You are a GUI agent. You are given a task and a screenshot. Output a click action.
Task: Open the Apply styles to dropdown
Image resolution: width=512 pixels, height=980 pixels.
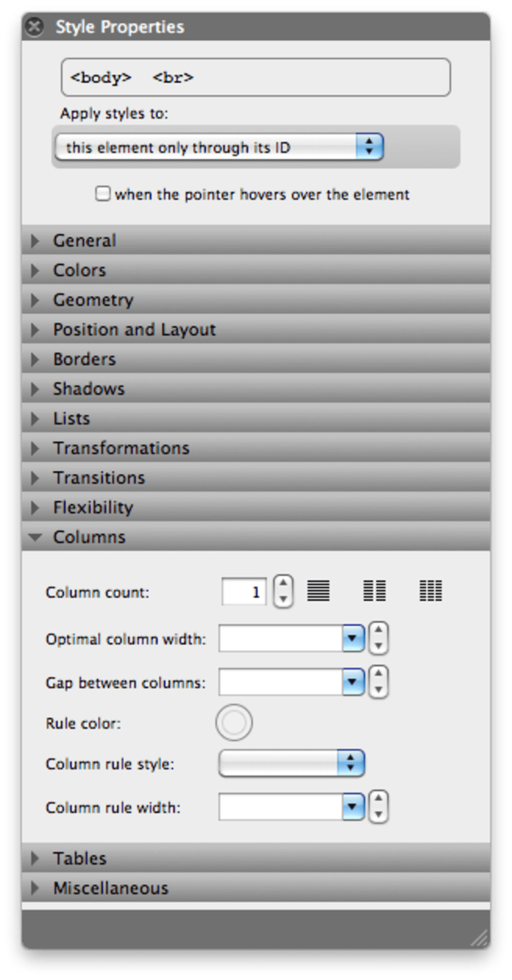click(219, 147)
